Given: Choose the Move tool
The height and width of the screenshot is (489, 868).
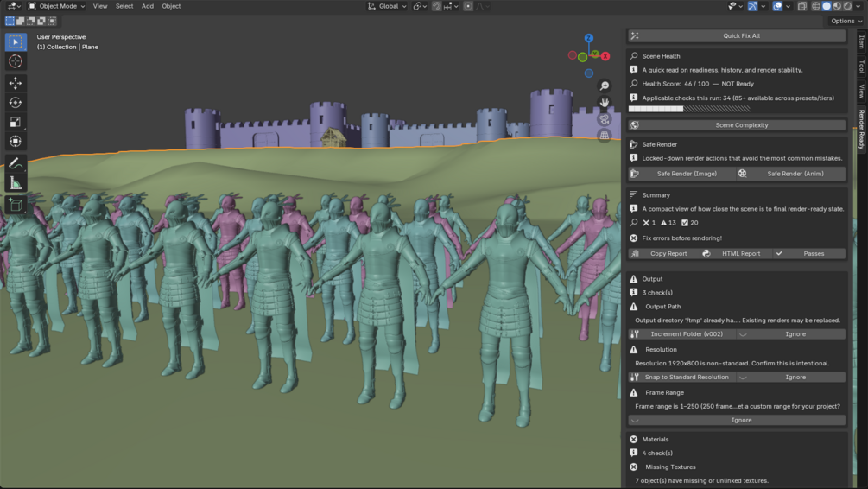Looking at the screenshot, I should pos(15,83).
